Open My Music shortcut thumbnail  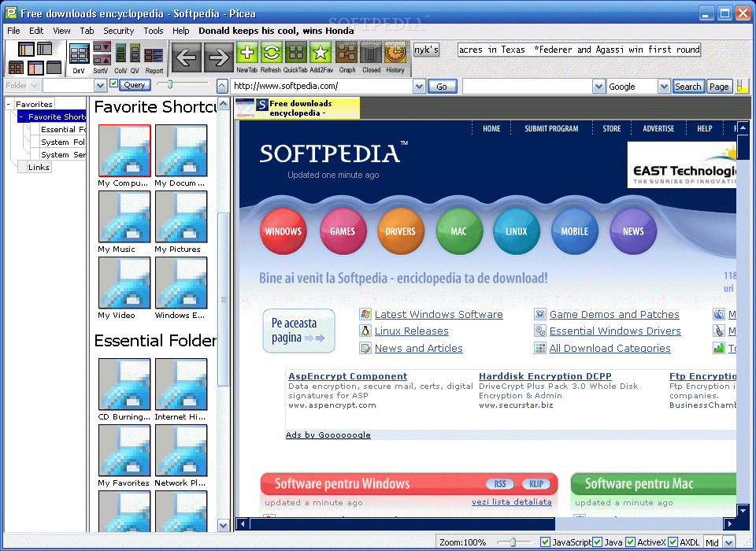tap(124, 216)
